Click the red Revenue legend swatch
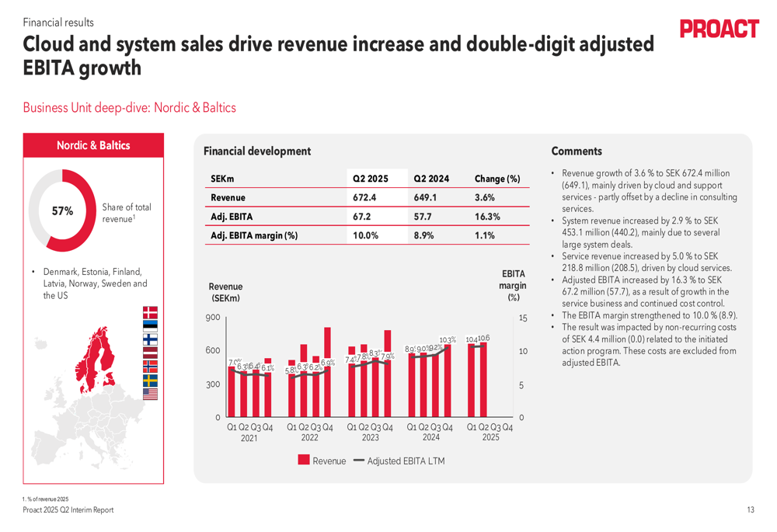777x532 pixels. [x=304, y=461]
